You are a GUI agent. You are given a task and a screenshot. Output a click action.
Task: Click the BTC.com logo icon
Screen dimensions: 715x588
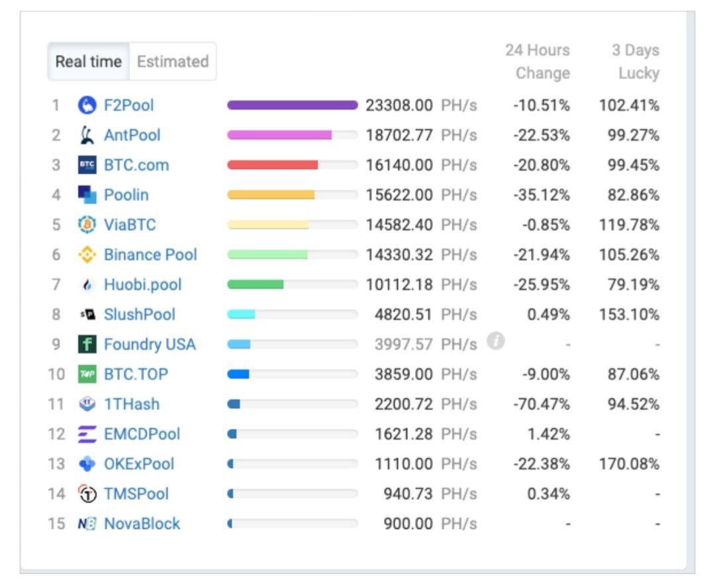coord(87,165)
